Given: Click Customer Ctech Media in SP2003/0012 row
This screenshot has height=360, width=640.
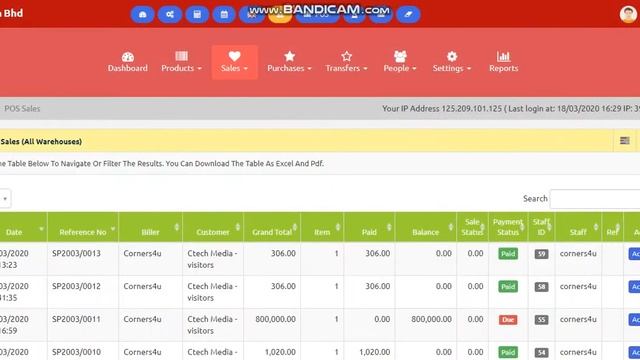Looking at the screenshot, I should 212,292.
